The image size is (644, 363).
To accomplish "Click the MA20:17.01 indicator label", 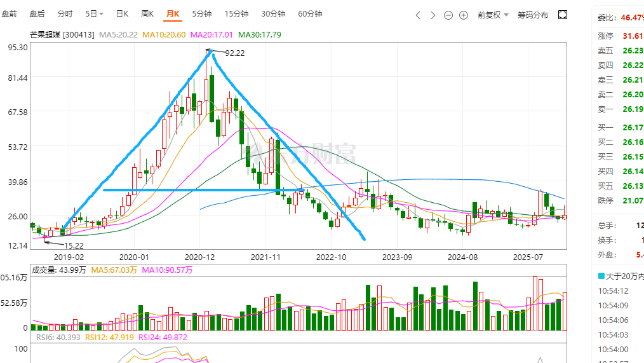I will [211, 35].
